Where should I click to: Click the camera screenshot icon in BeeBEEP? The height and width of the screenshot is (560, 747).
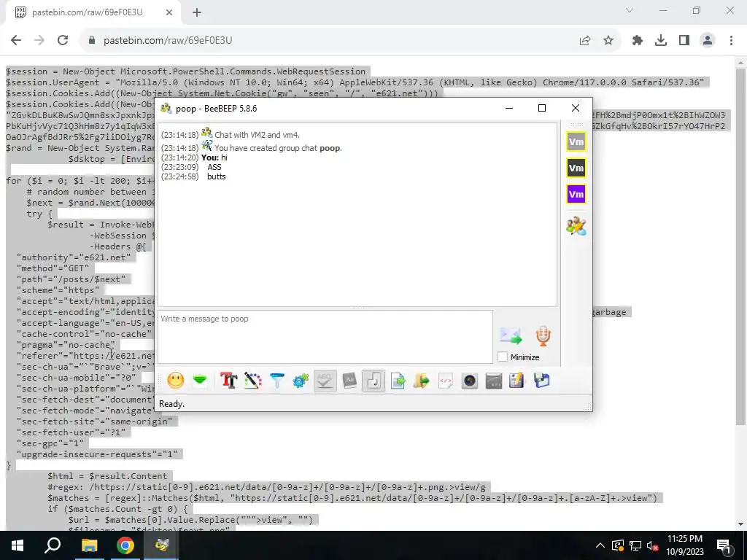point(470,381)
